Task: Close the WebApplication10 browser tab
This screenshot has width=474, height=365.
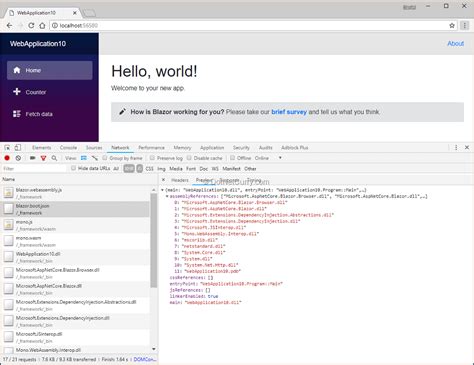Action: tap(75, 13)
